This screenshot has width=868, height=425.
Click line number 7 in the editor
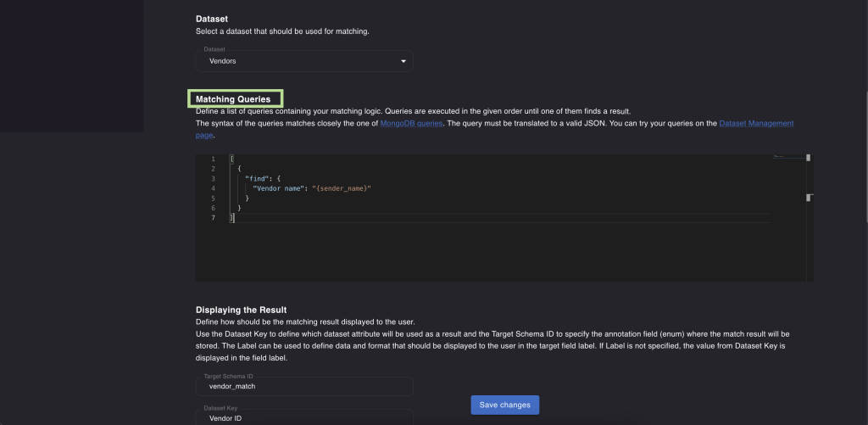coord(213,218)
